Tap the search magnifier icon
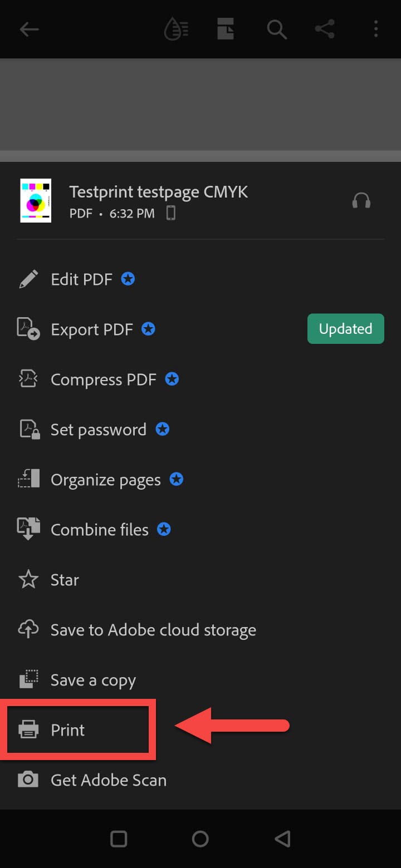 276,29
